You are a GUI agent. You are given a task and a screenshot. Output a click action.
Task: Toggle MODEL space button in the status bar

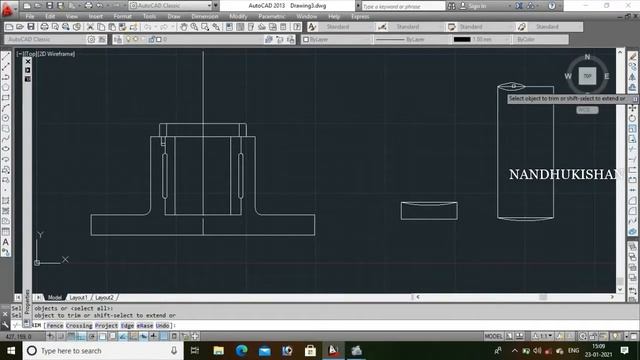[x=493, y=336]
